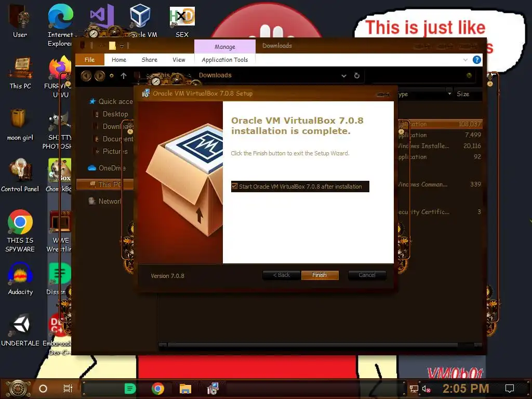Open Audacity desktop icon
This screenshot has height=399, width=532.
tap(20, 279)
